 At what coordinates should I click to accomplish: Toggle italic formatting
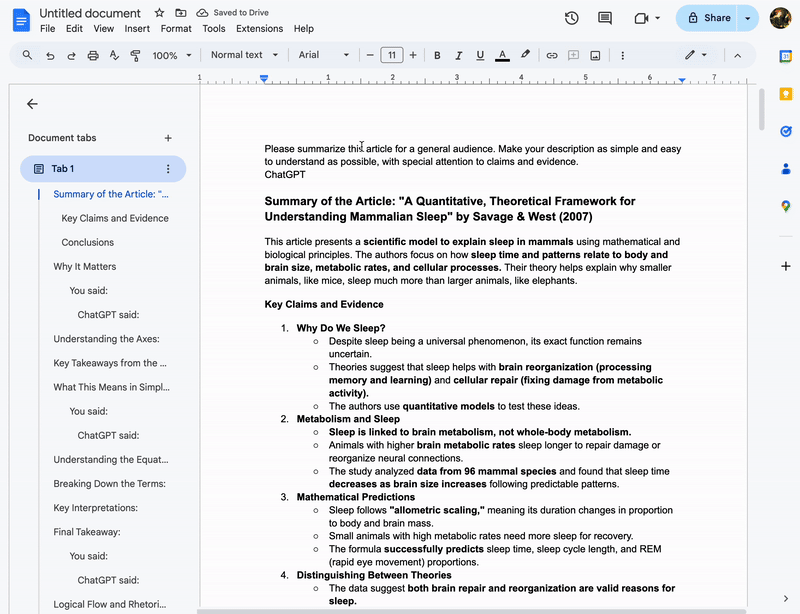coord(459,56)
